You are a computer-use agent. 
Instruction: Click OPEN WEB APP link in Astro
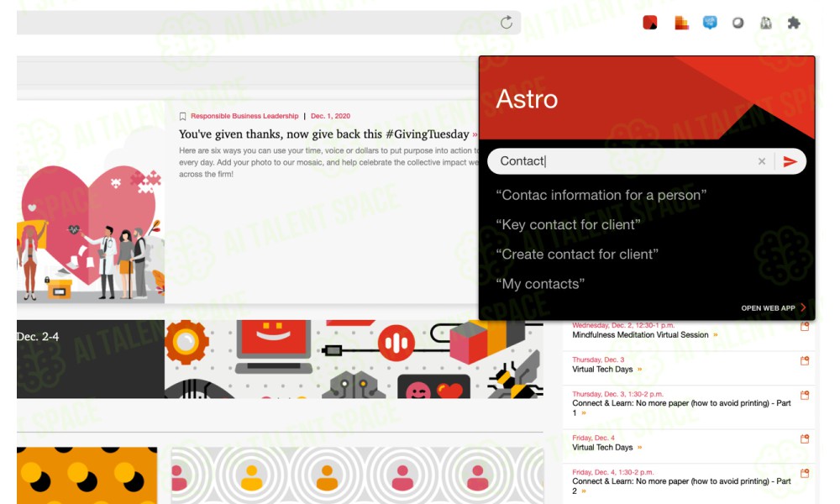pyautogui.click(x=773, y=308)
